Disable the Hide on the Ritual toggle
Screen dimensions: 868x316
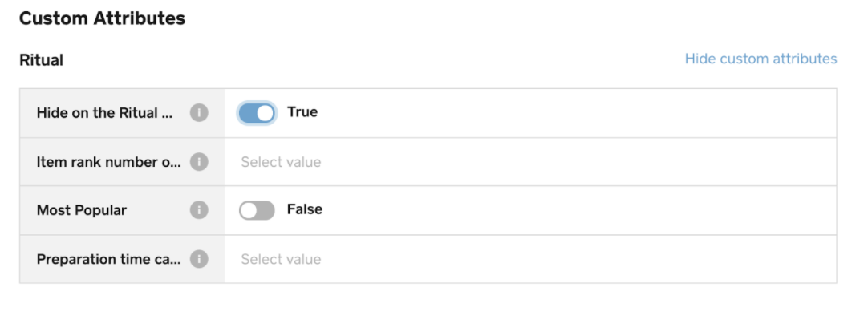tap(257, 113)
